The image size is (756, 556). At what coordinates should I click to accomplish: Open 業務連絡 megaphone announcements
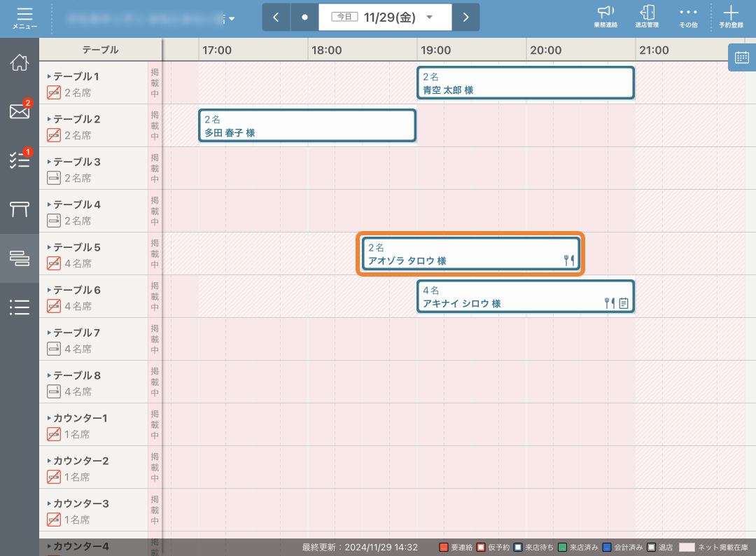tap(605, 17)
